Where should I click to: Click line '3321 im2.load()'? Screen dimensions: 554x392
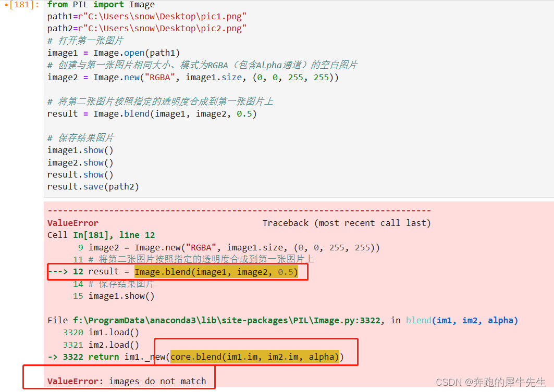point(101,345)
